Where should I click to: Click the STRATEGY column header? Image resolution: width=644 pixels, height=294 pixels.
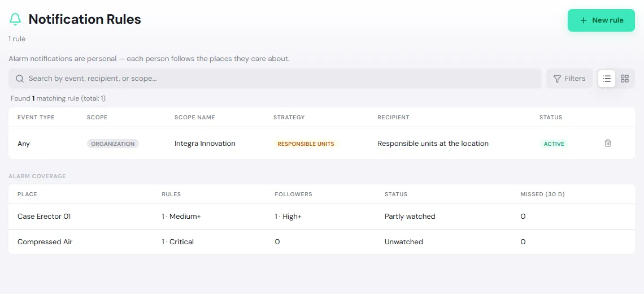coord(289,117)
